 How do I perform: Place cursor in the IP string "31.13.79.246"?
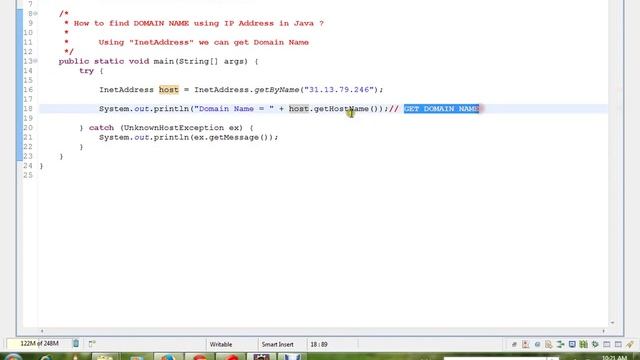point(339,90)
